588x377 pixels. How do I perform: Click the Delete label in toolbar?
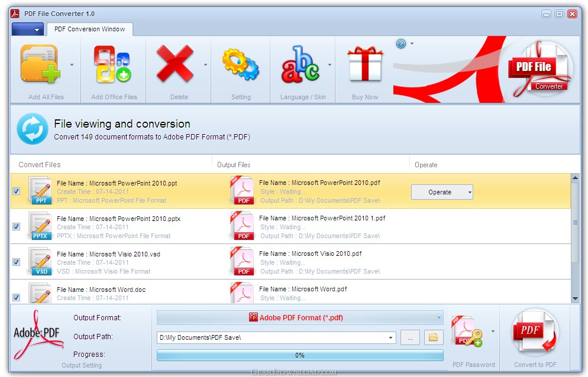[179, 97]
